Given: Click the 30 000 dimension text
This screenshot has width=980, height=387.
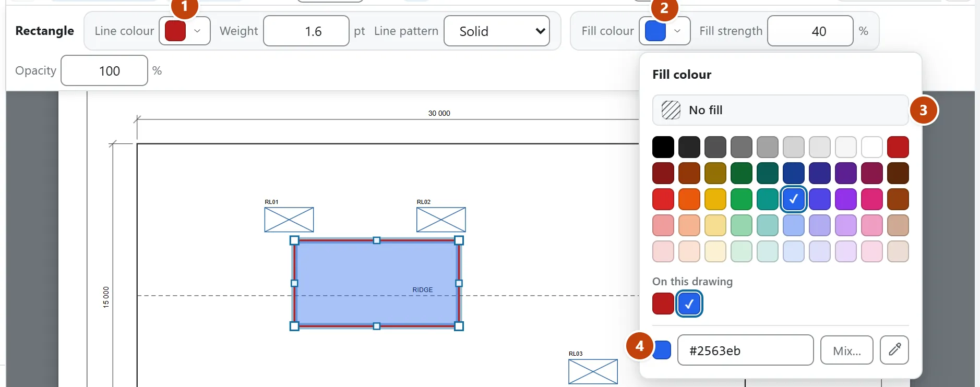Looking at the screenshot, I should pos(439,113).
